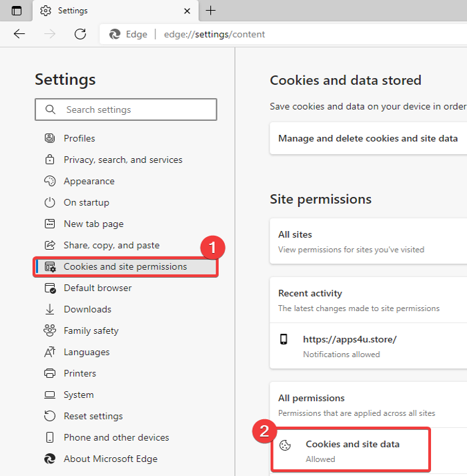
Task: Open the tab actions menu icon
Action: point(17,11)
